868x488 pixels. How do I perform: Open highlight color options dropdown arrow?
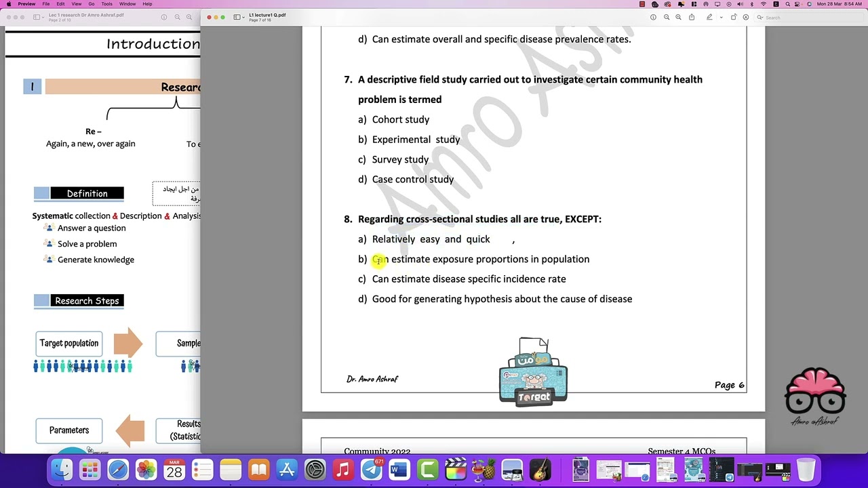[x=721, y=18]
